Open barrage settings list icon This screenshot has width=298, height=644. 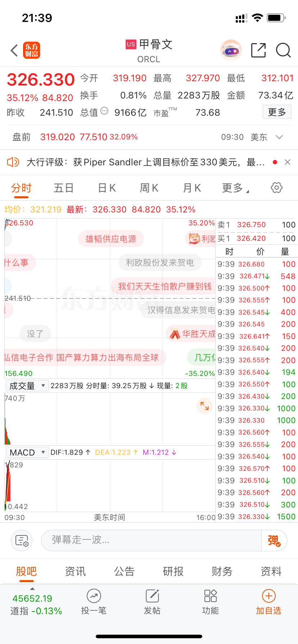22,540
